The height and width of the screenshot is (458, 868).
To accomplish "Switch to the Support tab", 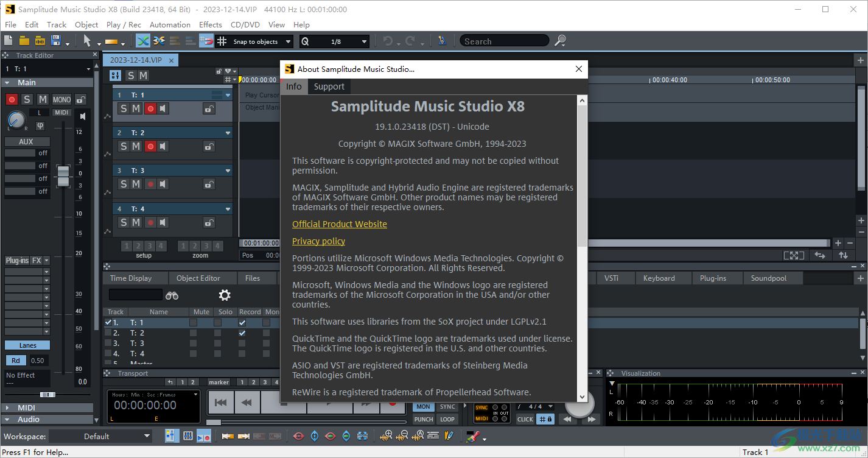I will pyautogui.click(x=329, y=86).
